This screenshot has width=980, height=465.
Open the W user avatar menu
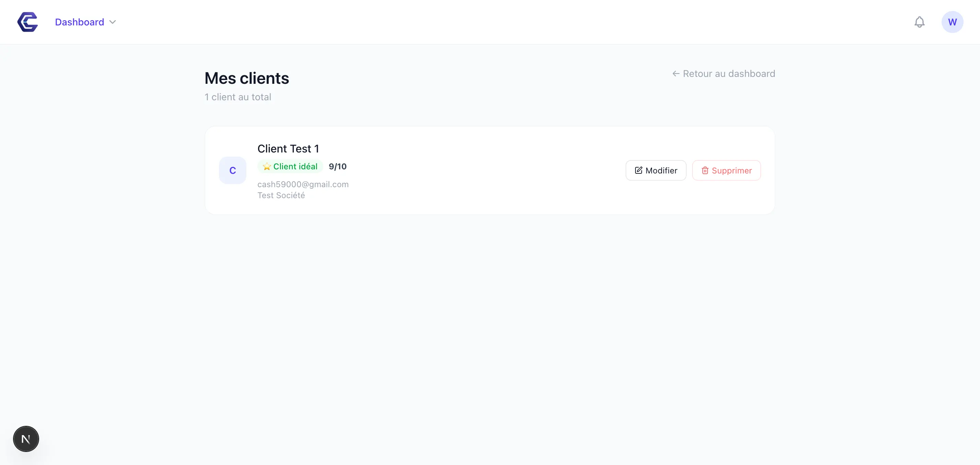[x=953, y=22]
